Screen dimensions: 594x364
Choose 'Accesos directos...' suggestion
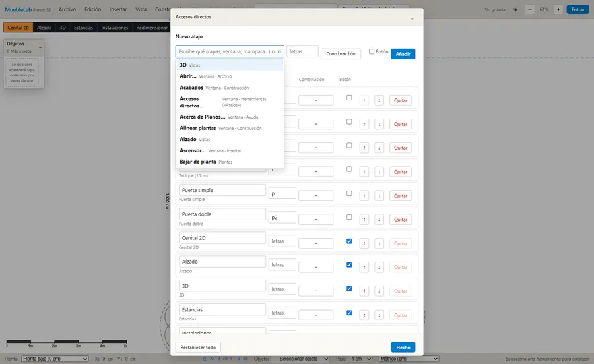coord(230,102)
